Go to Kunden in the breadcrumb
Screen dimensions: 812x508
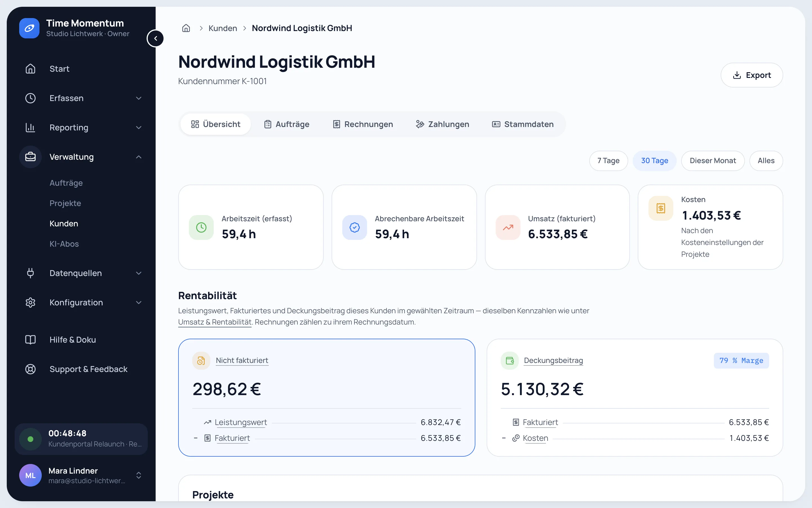pos(223,28)
